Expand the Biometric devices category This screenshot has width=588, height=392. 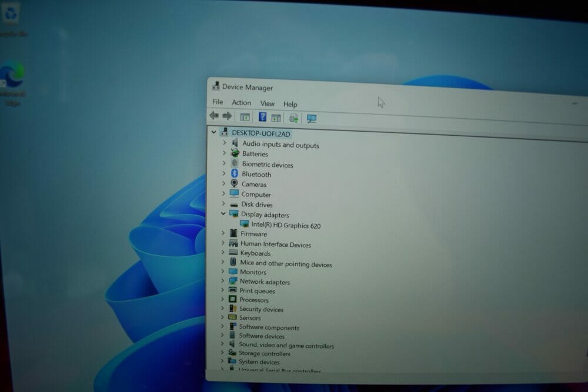[224, 163]
